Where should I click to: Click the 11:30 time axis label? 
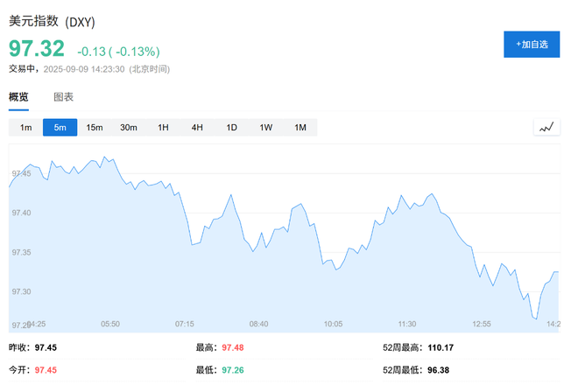(x=406, y=324)
